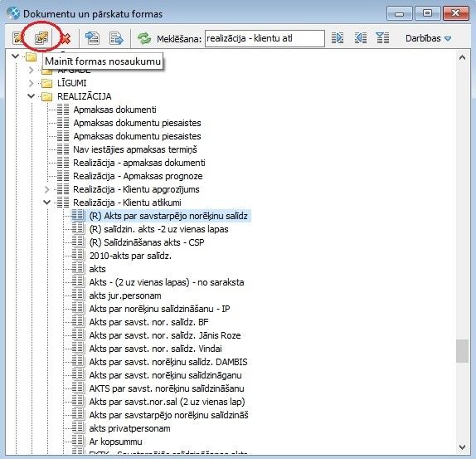The width and height of the screenshot is (476, 459).
Task: Click form icon beside akts privatpersonam
Action: 78,428
